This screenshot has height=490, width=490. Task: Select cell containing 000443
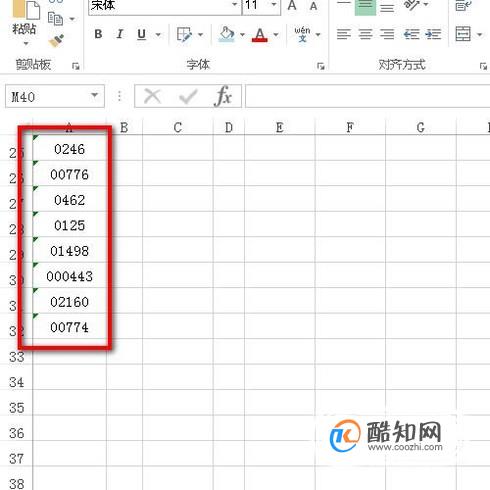[69, 276]
